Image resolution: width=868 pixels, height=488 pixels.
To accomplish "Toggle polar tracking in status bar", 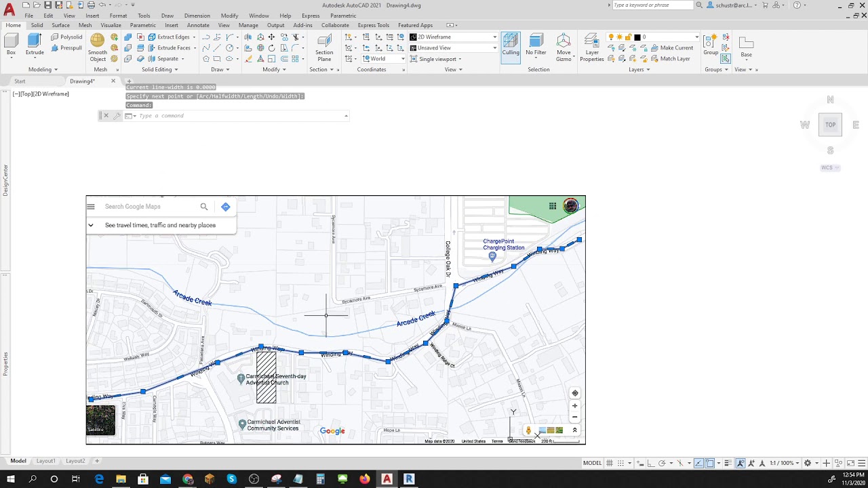I will click(x=661, y=463).
